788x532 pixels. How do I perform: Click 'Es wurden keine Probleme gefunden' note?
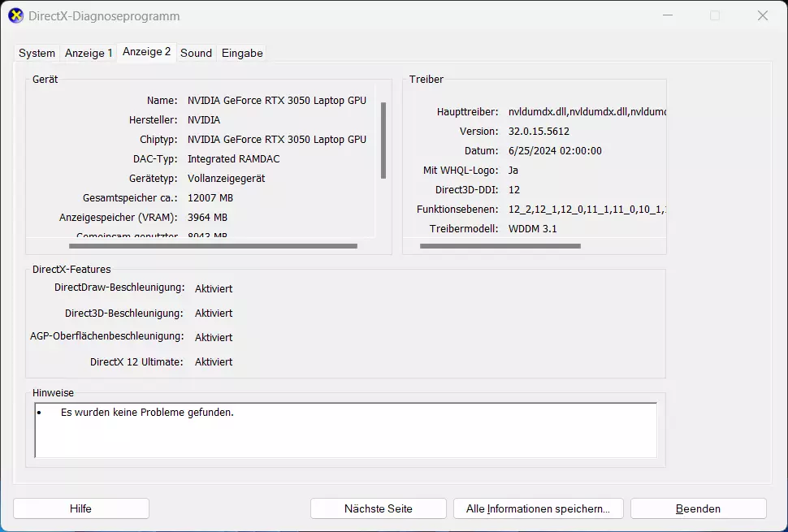147,413
